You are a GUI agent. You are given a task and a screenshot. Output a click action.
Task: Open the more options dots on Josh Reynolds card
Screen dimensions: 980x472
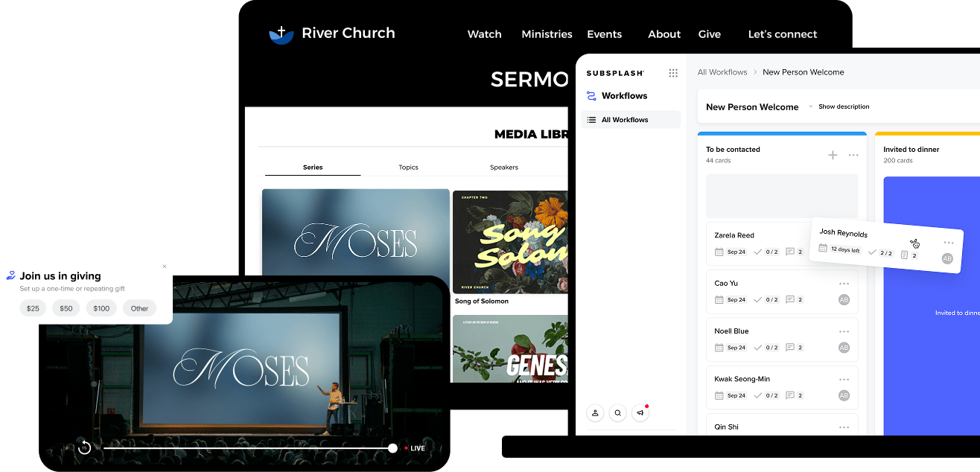point(949,243)
